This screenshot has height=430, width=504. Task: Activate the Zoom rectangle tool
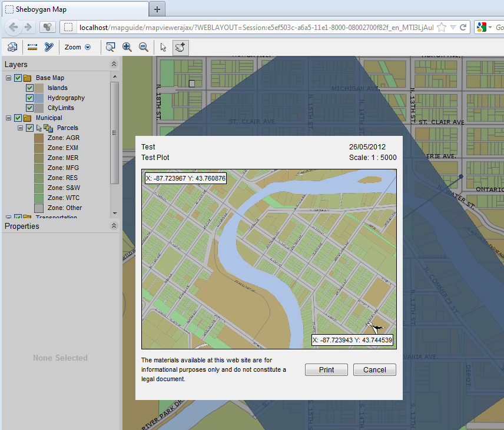110,47
